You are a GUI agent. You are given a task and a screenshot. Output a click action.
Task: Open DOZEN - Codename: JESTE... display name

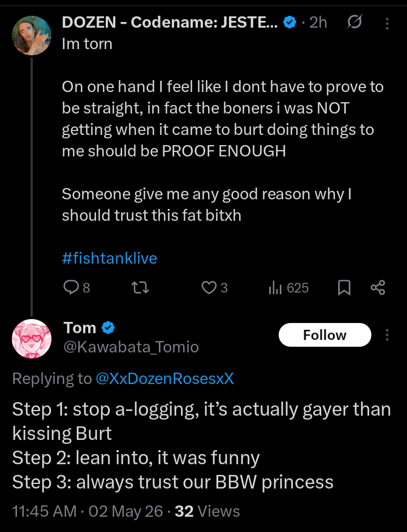(170, 23)
